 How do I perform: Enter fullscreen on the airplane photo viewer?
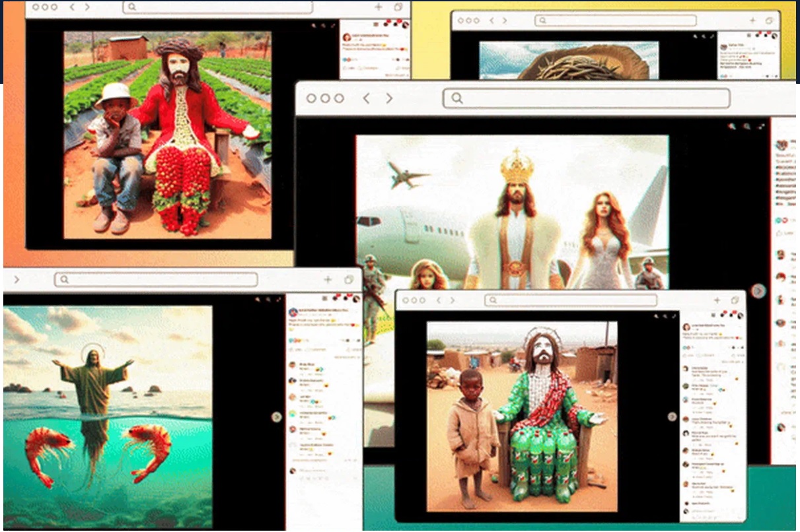coord(762,126)
